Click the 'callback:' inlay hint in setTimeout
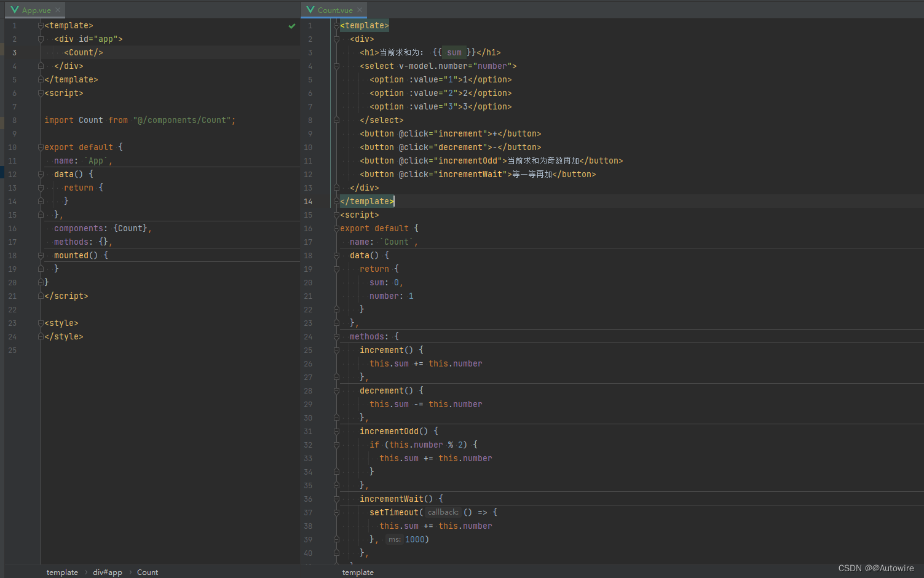This screenshot has height=578, width=924. point(443,512)
